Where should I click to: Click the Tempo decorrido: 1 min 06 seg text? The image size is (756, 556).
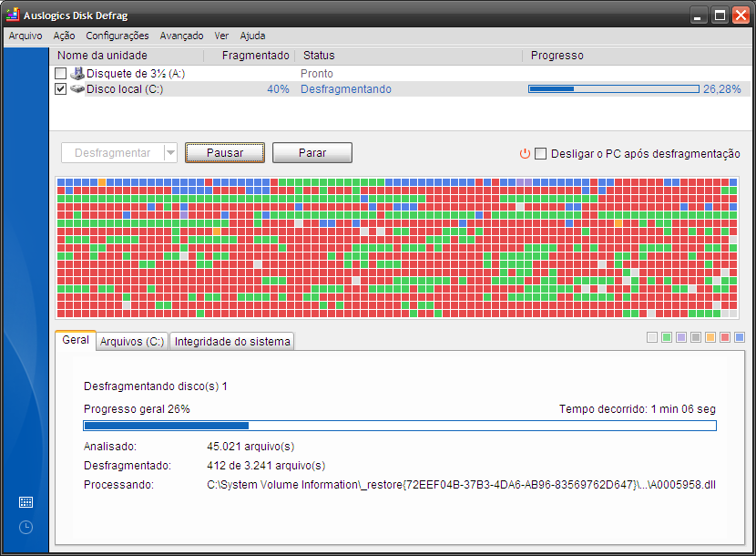click(x=638, y=409)
